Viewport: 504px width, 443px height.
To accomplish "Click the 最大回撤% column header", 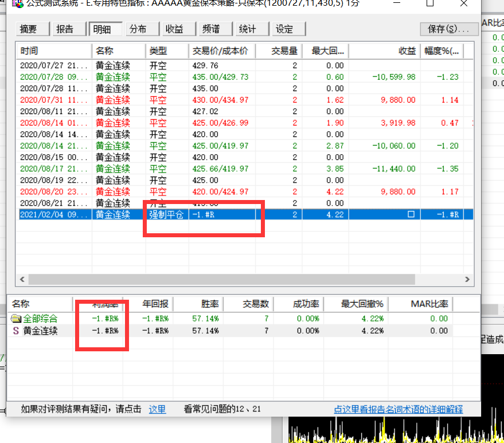I will click(x=356, y=304).
